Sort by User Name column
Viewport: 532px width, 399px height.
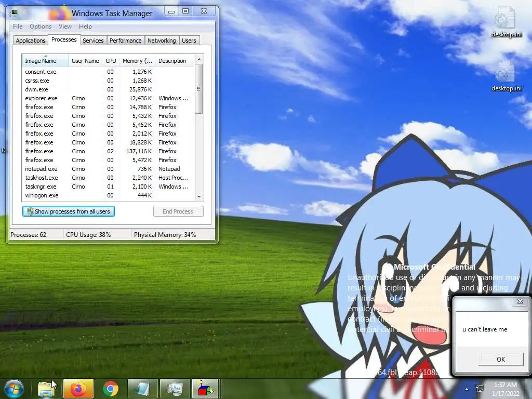pyautogui.click(x=85, y=61)
